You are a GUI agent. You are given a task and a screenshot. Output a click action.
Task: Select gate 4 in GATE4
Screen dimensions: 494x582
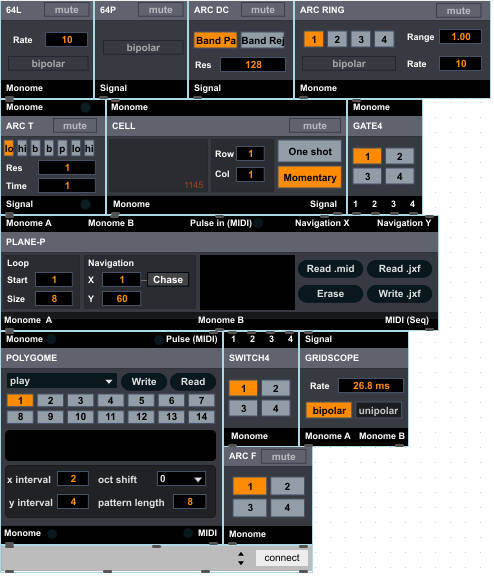coord(399,176)
